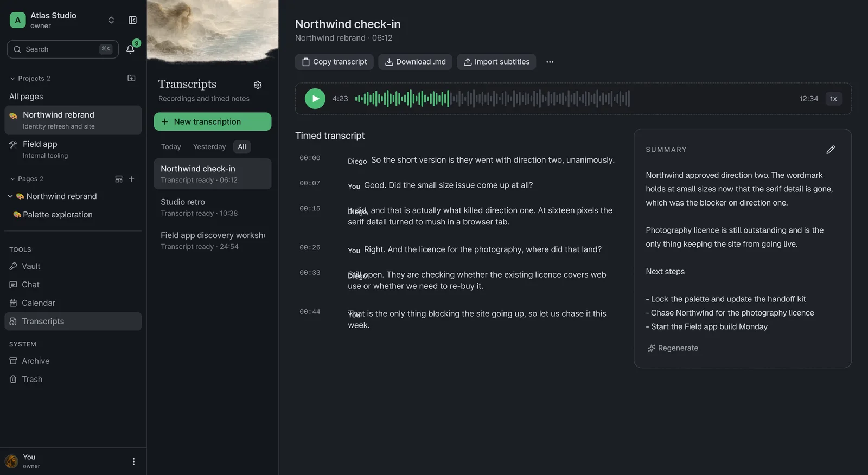868x475 pixels.
Task: Click the Atlas Studio logo badge
Action: [x=18, y=20]
